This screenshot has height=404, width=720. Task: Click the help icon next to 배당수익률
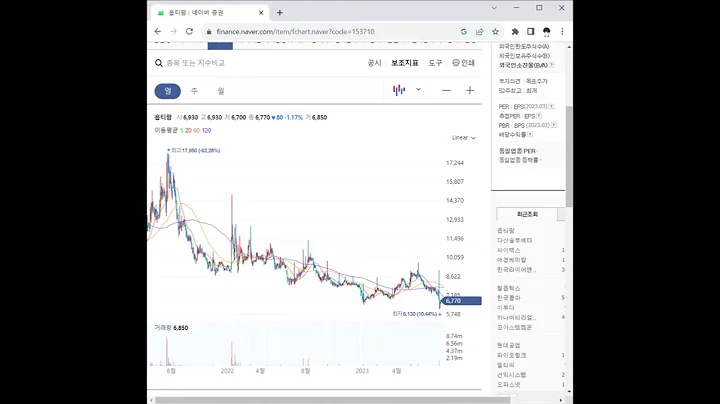[530, 135]
